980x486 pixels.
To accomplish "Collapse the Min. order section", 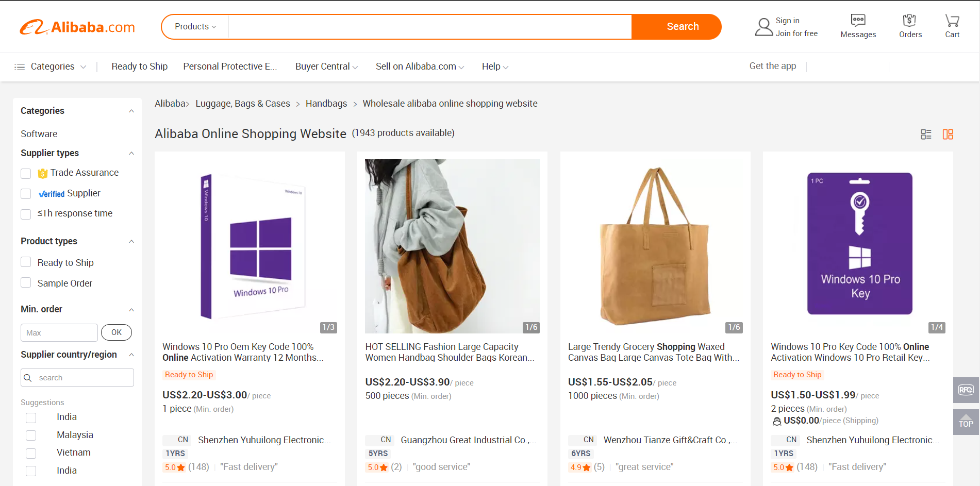I will point(131,310).
